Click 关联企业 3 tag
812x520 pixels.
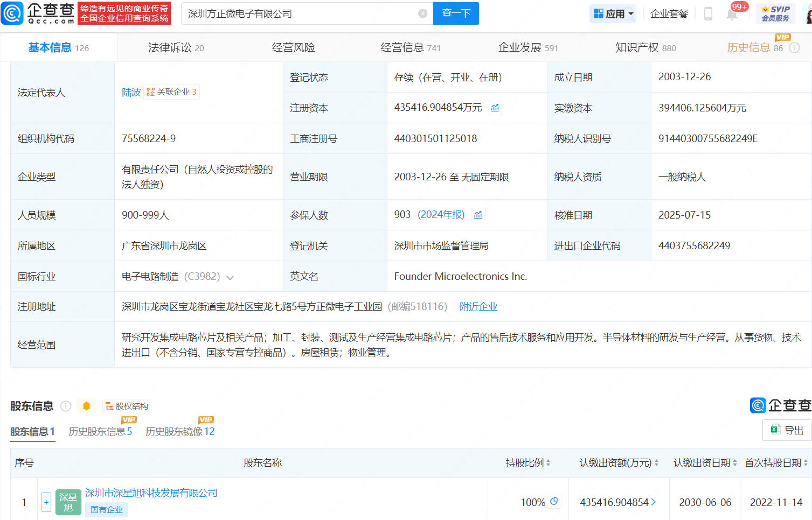171,92
